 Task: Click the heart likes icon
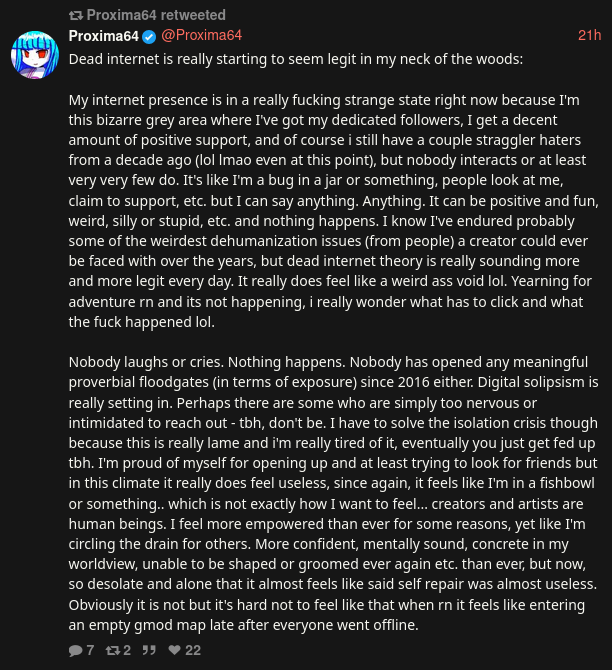(x=174, y=650)
